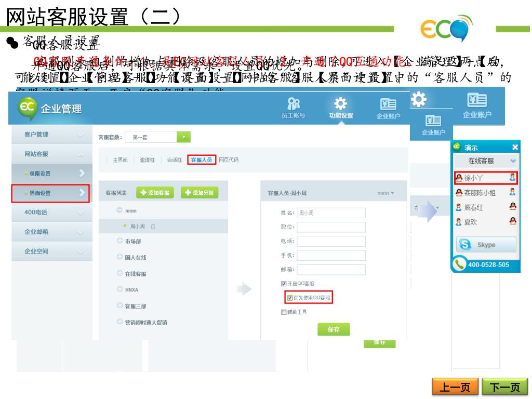Click 客服陈小姐 name in 演示 widget

coord(480,193)
